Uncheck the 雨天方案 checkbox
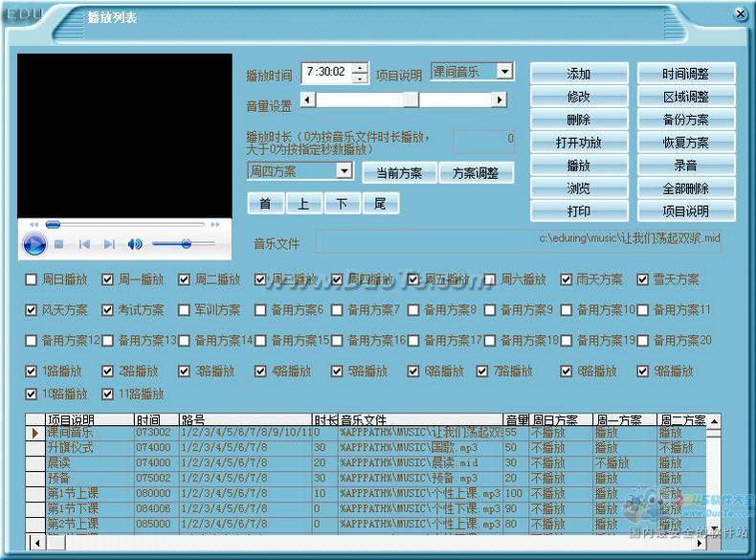Image resolution: width=756 pixels, height=560 pixels. 567,280
